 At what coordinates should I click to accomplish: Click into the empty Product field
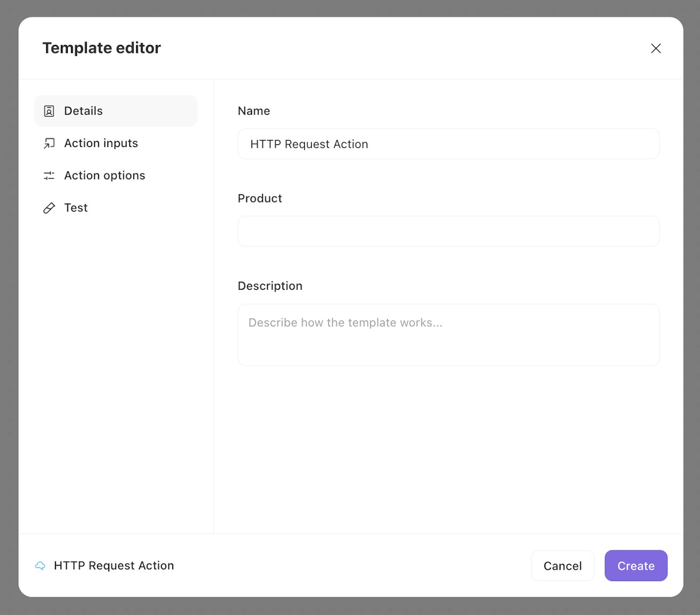[x=448, y=232]
